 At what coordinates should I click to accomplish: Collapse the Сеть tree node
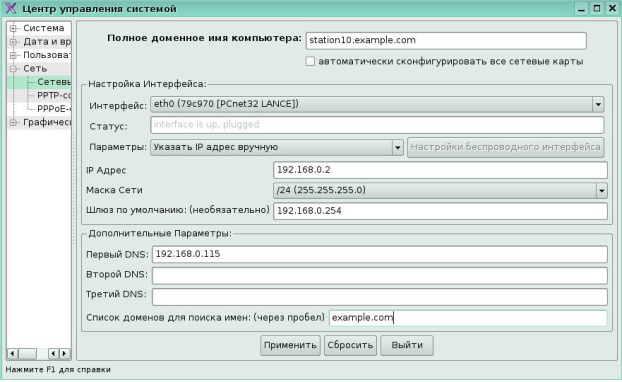click(13, 69)
